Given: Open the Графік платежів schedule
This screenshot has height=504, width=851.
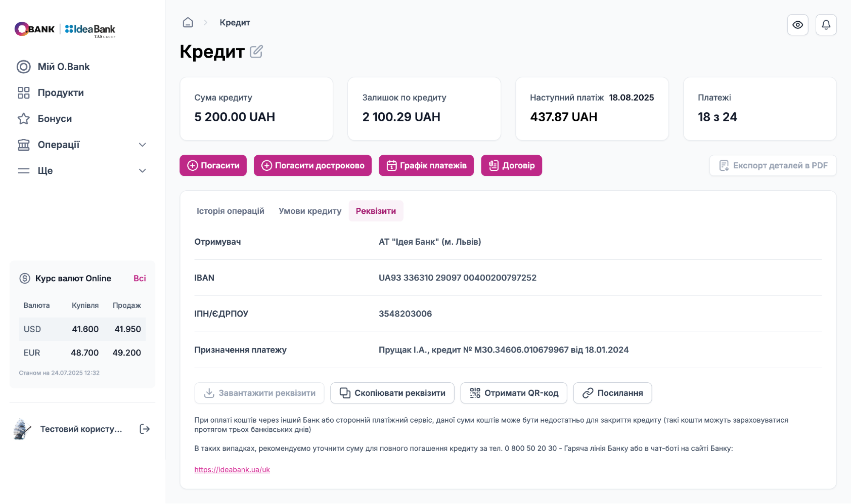Looking at the screenshot, I should (426, 166).
